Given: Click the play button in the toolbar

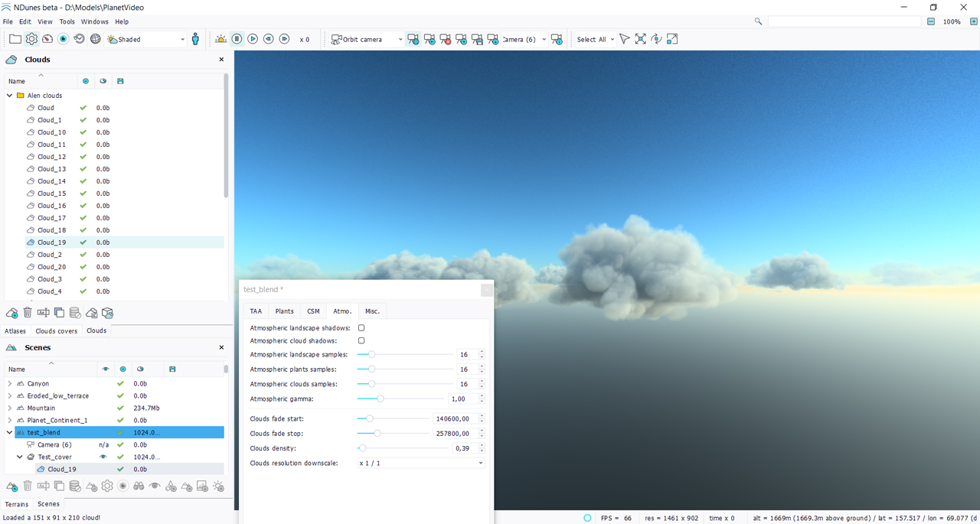Looking at the screenshot, I should (x=253, y=39).
